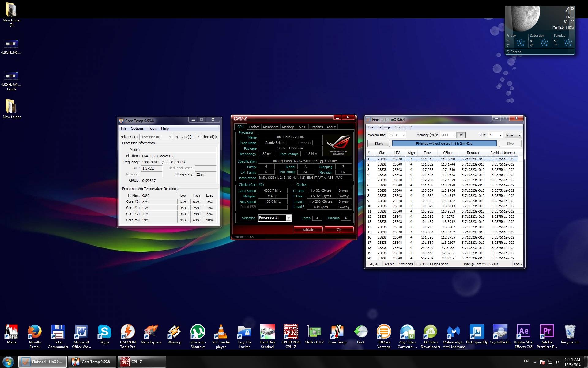The image size is (588, 368).
Task: Click the Stop button in LinX
Action: (510, 144)
